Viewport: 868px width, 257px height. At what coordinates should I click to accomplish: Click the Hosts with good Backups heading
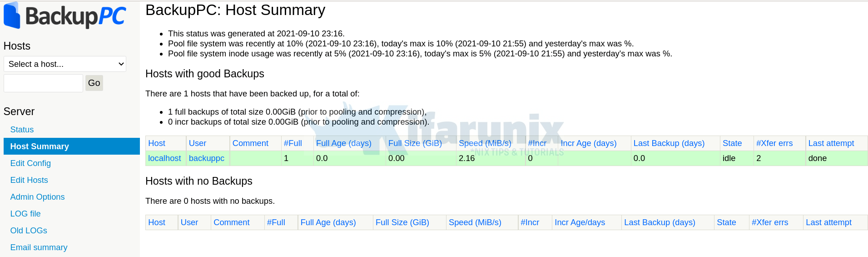tap(205, 74)
